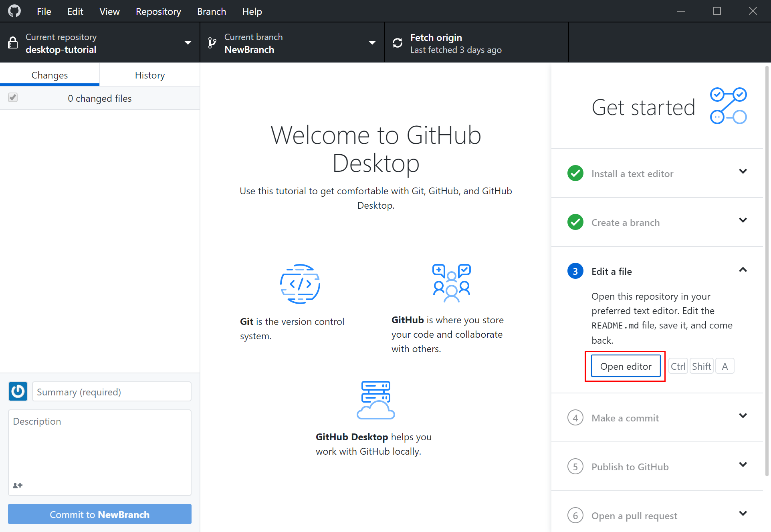This screenshot has width=771, height=532.
Task: Open the Help menu
Action: (252, 12)
